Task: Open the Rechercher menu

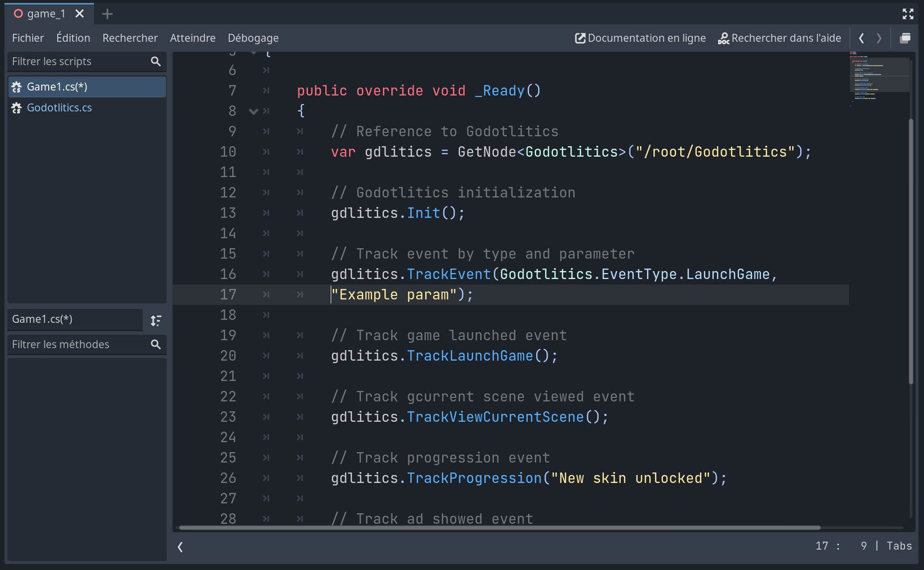Action: tap(130, 38)
